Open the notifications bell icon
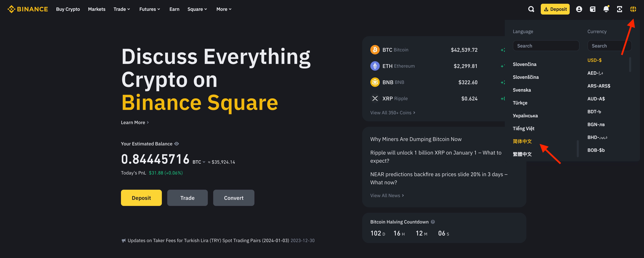Viewport: 644px width, 258px height. [606, 9]
